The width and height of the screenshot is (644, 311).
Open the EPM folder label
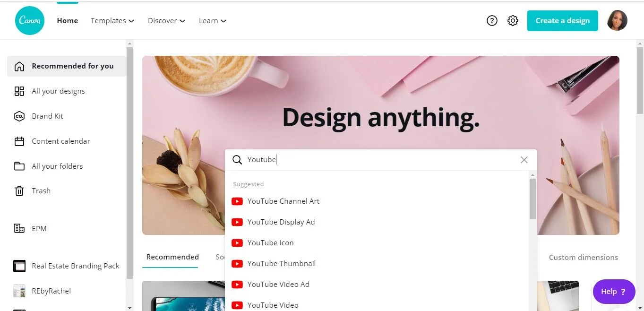39,229
